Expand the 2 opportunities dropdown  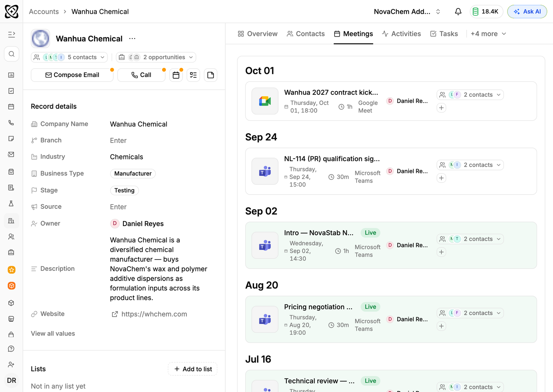pyautogui.click(x=156, y=57)
